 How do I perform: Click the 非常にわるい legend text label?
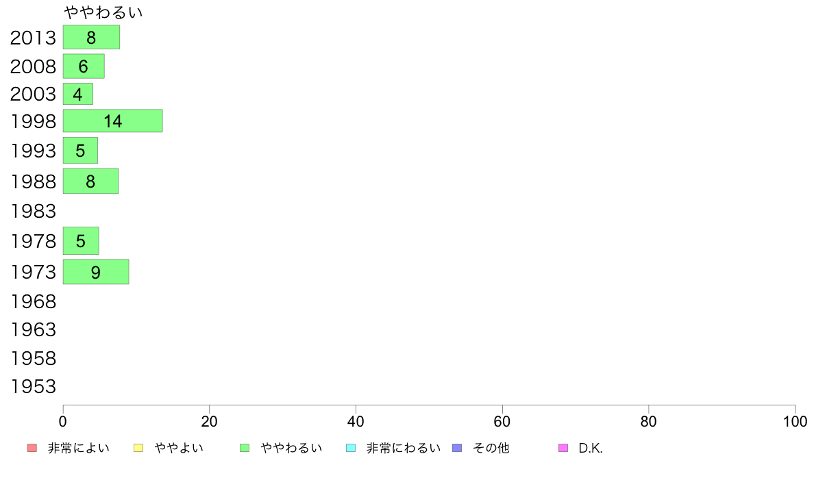(x=404, y=448)
